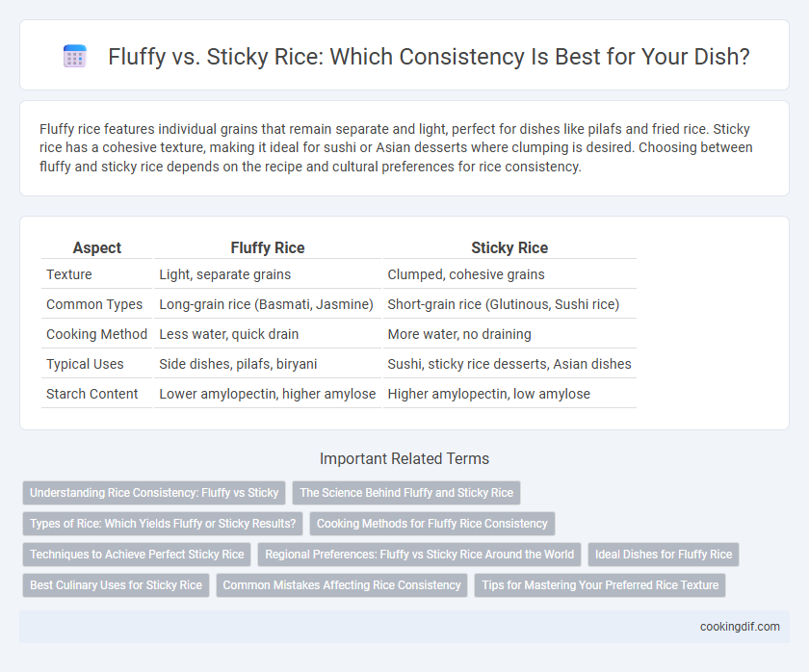The height and width of the screenshot is (672, 809).
Task: Click the 'Cooking Method' row label
Action: pyautogui.click(x=96, y=334)
